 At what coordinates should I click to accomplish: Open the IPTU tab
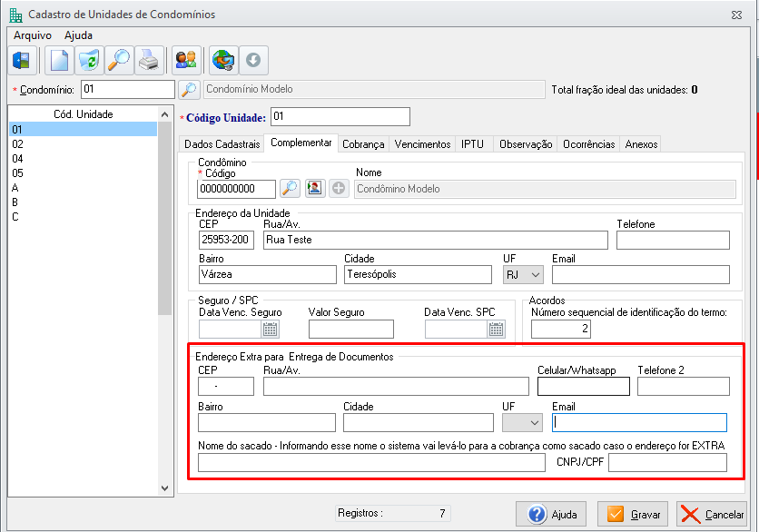click(x=472, y=144)
